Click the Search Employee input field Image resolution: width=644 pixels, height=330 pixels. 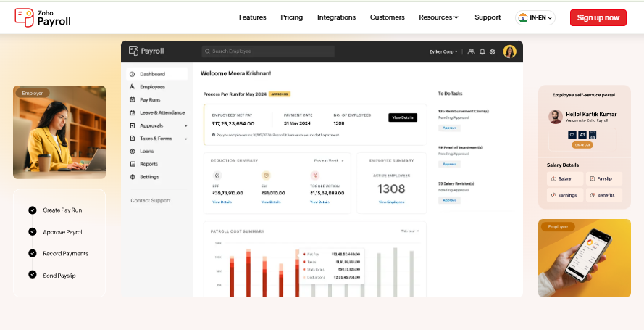tap(268, 51)
